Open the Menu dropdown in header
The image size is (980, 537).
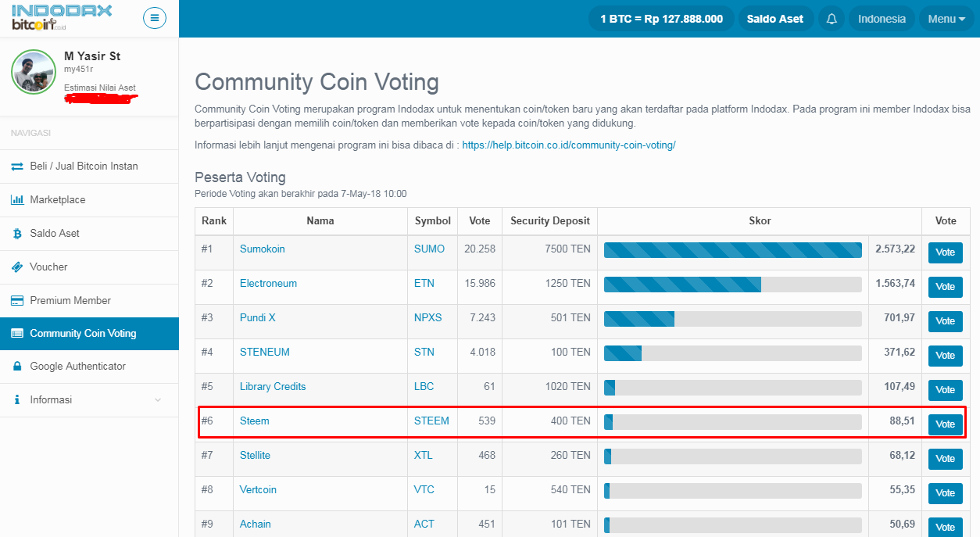click(946, 19)
